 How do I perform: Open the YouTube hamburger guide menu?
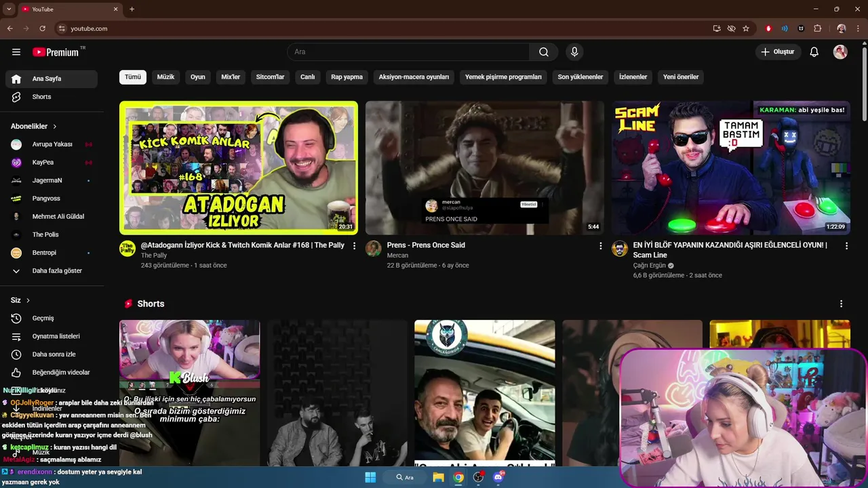pos(16,52)
